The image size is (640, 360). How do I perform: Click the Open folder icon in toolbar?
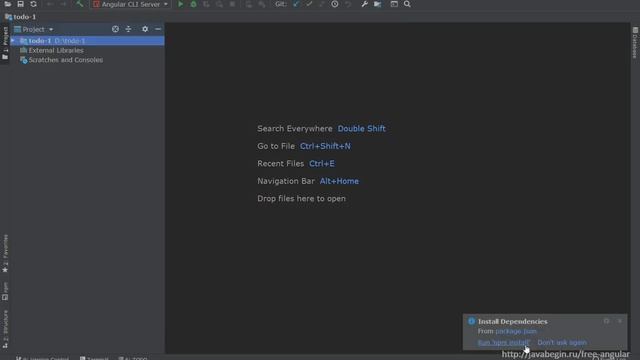point(8,4)
